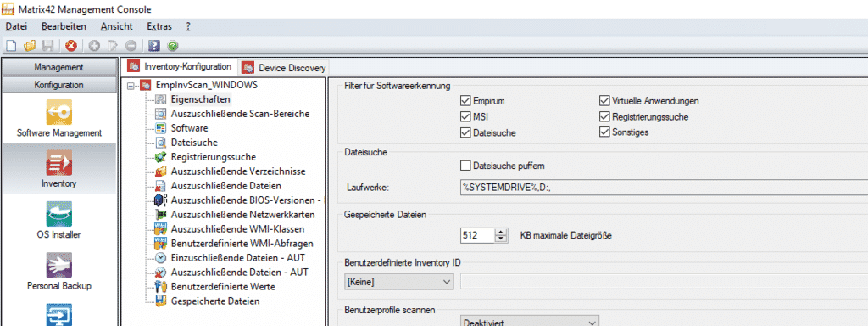Click the Management section button
This screenshot has height=326, width=868.
pos(59,67)
